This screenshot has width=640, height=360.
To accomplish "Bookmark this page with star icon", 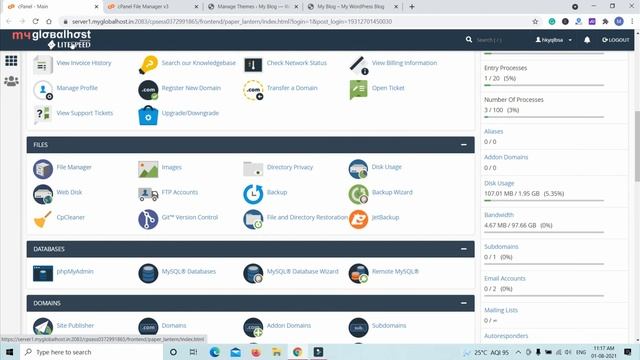I will tap(535, 21).
